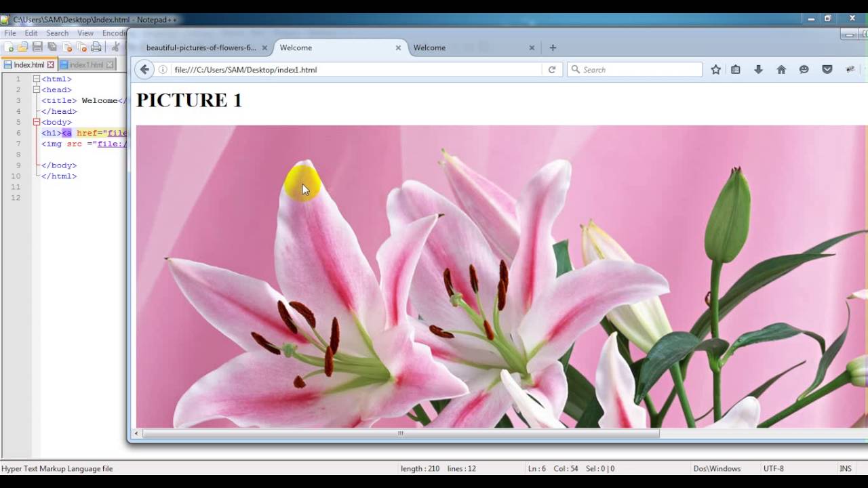Click the Print icon in Notepad++ toolbar
Viewport: 868px width, 488px height.
(96, 47)
